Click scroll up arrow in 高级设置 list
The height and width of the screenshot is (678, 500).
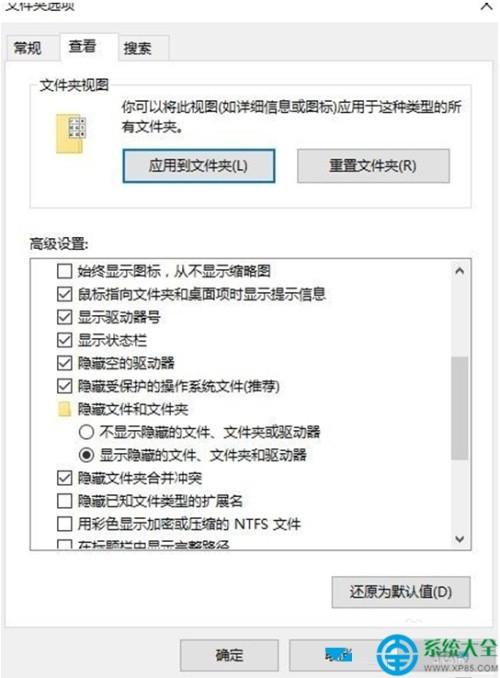[460, 271]
